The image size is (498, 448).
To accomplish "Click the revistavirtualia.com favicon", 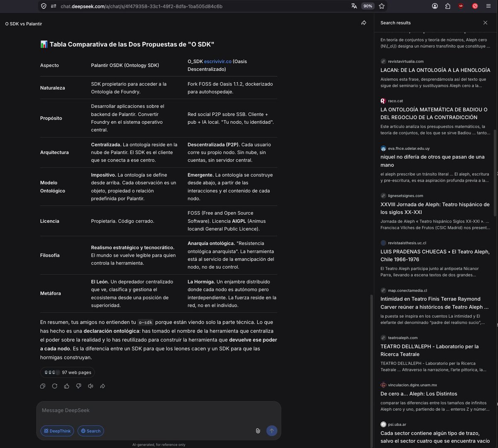I will (383, 61).
